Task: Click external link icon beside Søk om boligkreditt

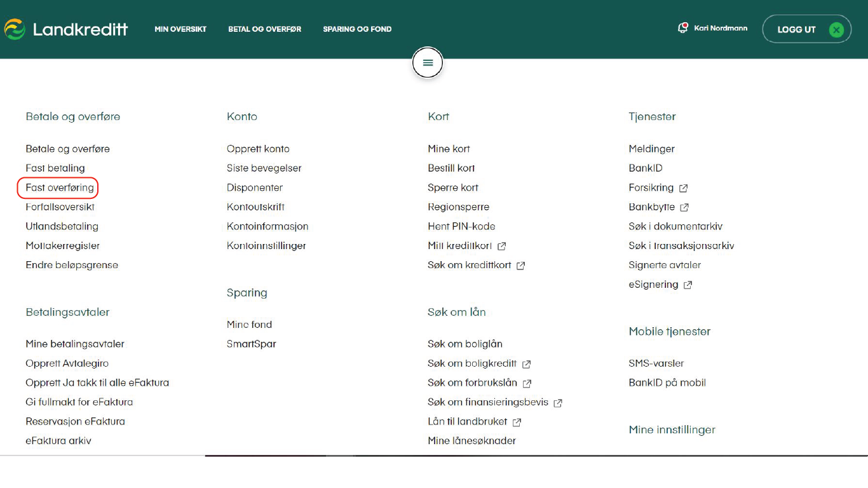Action: pos(526,364)
